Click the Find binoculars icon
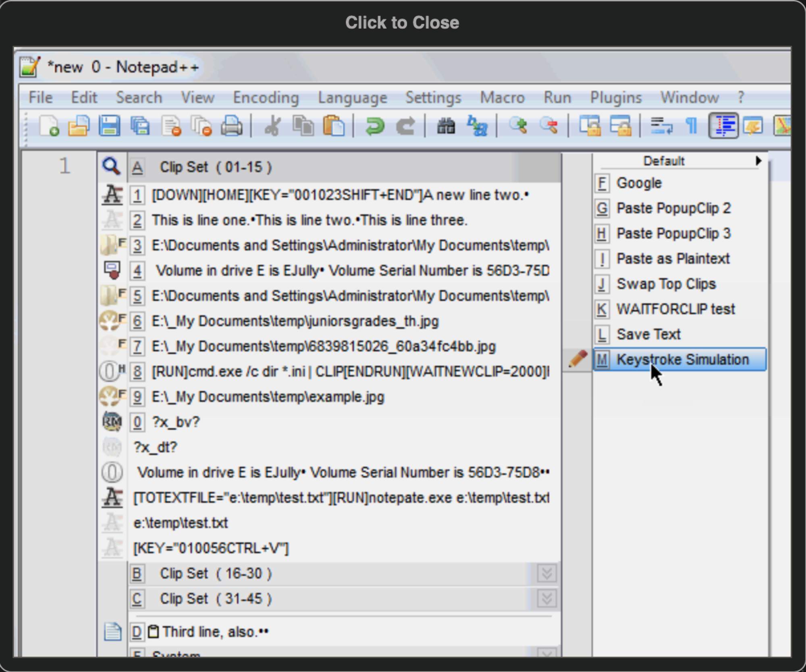The image size is (806, 672). 446,125
